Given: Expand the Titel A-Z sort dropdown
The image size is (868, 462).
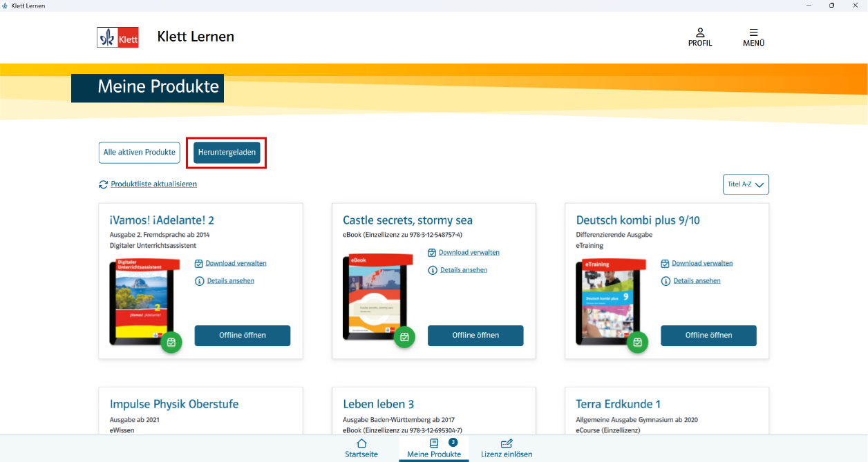Looking at the screenshot, I should (x=745, y=184).
